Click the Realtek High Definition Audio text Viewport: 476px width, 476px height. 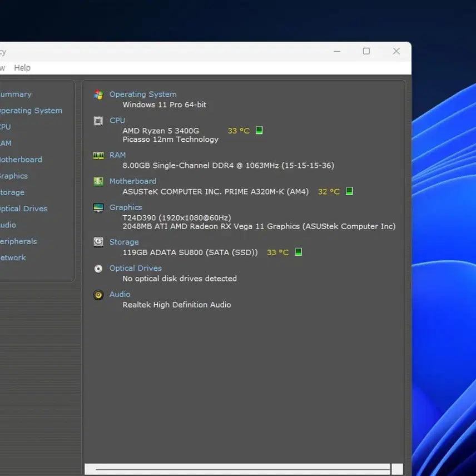point(177,305)
